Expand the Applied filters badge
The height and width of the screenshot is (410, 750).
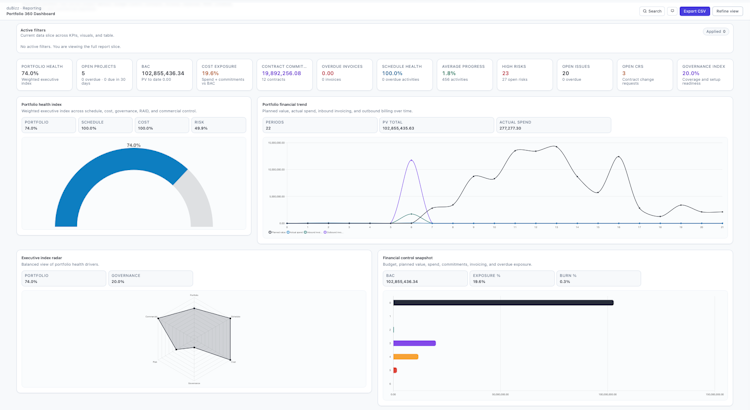click(716, 32)
